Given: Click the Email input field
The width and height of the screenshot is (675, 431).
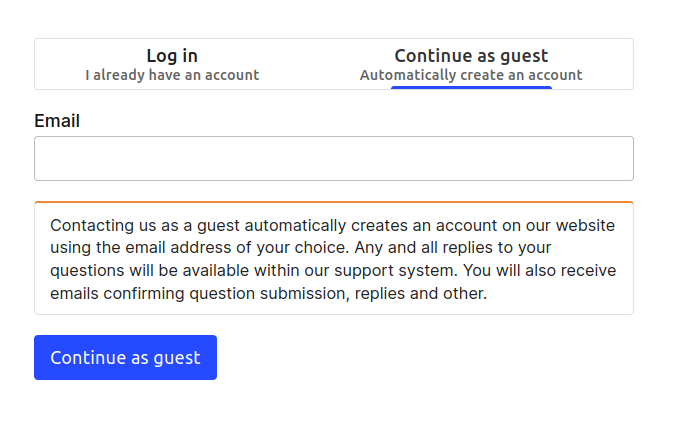Looking at the screenshot, I should pyautogui.click(x=333, y=158).
